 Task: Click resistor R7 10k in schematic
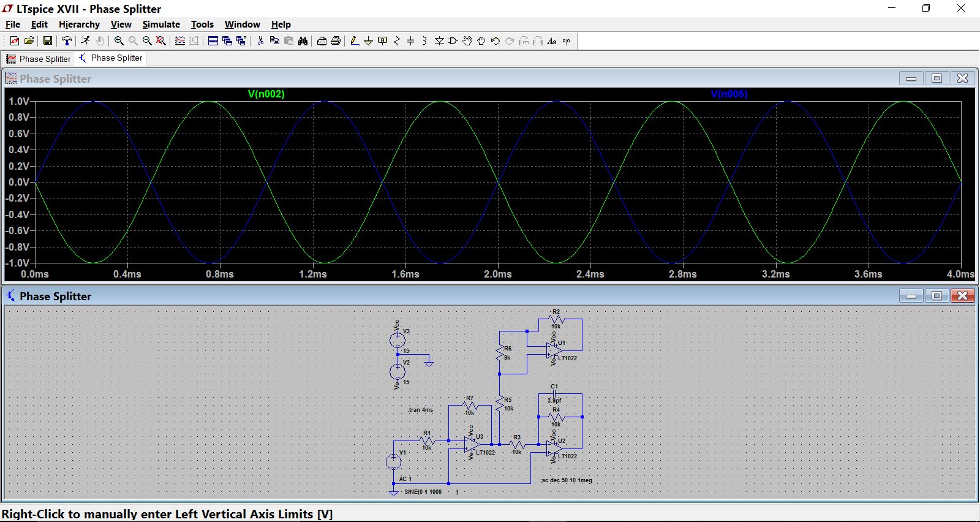coord(470,406)
